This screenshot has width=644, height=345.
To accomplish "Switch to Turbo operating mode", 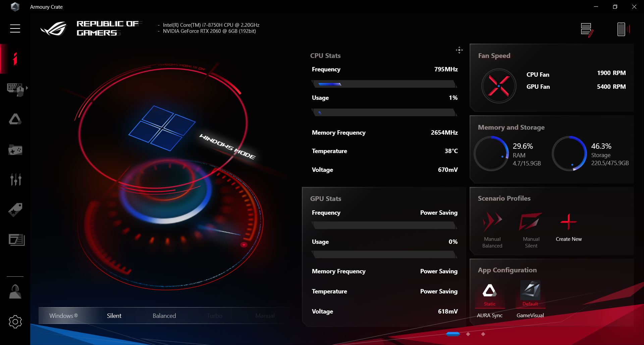I will pyautogui.click(x=215, y=316).
